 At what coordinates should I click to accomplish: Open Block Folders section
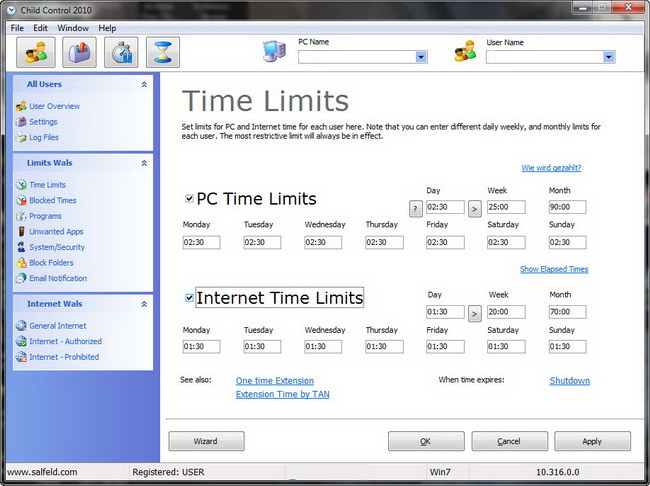pos(51,263)
